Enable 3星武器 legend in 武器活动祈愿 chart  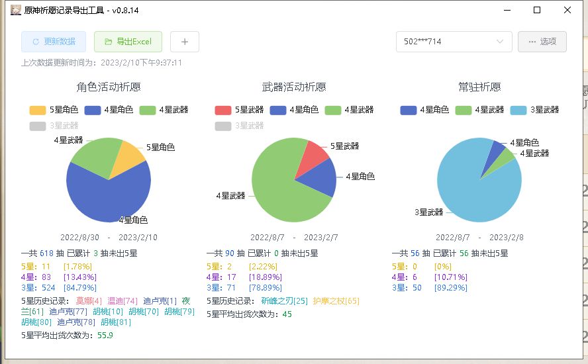tap(239, 126)
